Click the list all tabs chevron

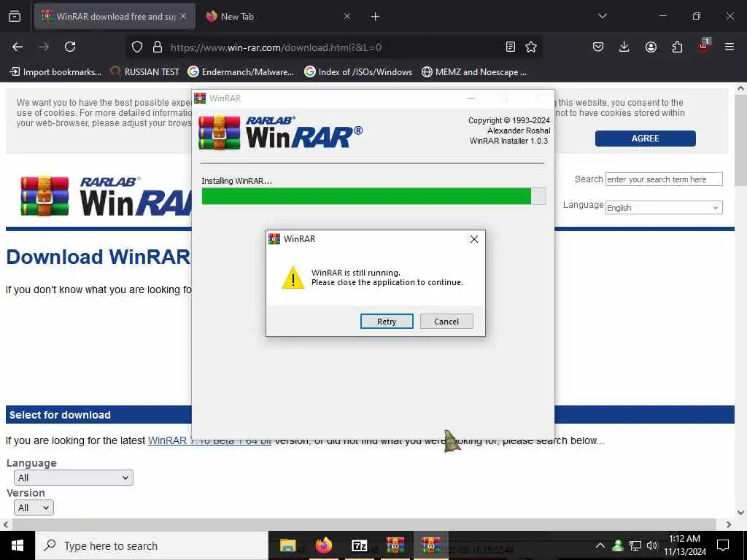[x=602, y=16]
